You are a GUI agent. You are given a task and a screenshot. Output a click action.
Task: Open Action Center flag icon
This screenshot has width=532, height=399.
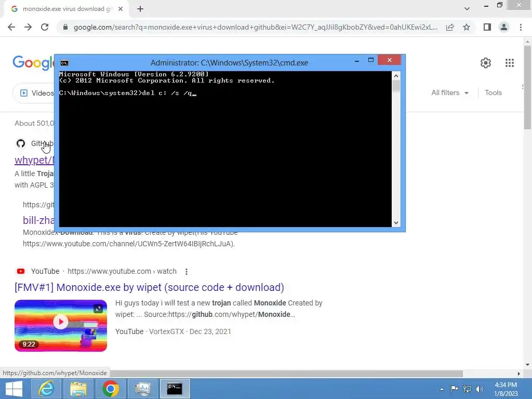454,389
